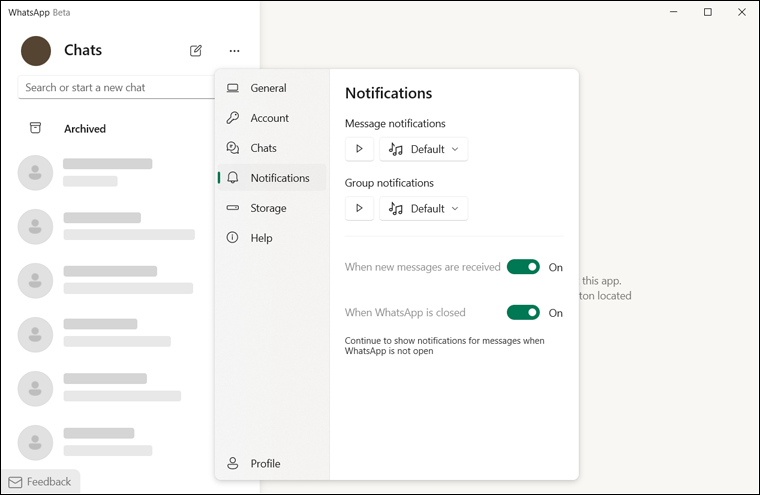Open the Archived chats label
760x495 pixels.
pos(85,129)
